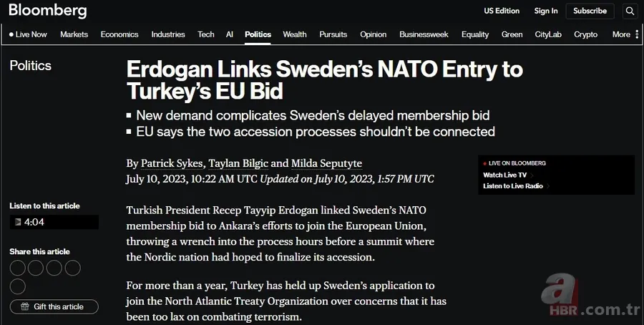Image resolution: width=644 pixels, height=325 pixels.
Task: Open the Crypto section
Action: pos(585,34)
